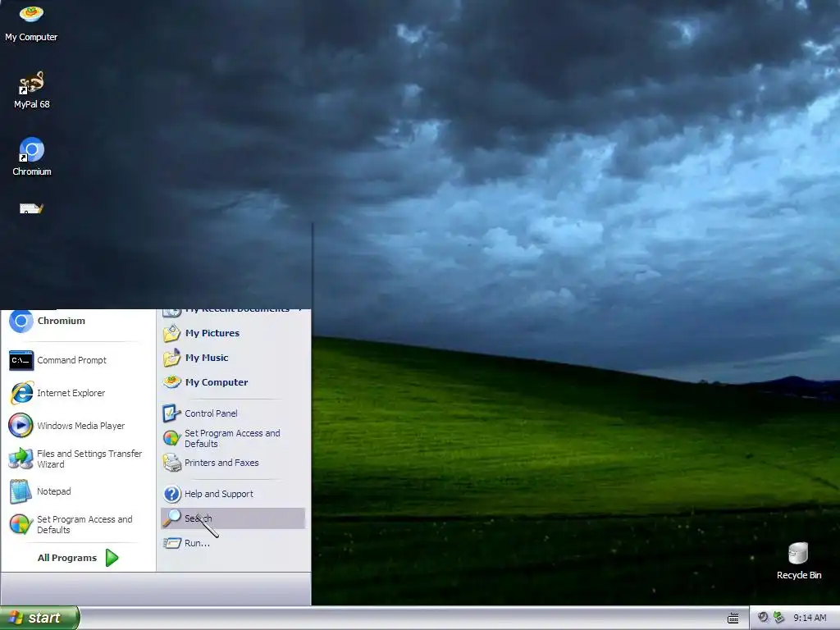The height and width of the screenshot is (630, 840).
Task: Open Chromium desktop shortcut
Action: [31, 149]
